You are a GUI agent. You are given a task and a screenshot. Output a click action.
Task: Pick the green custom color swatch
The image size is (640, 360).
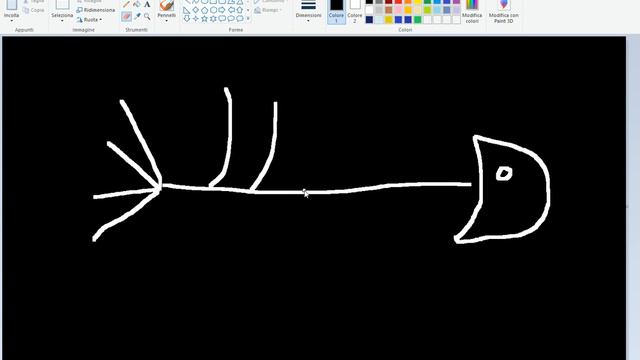tap(418, 20)
